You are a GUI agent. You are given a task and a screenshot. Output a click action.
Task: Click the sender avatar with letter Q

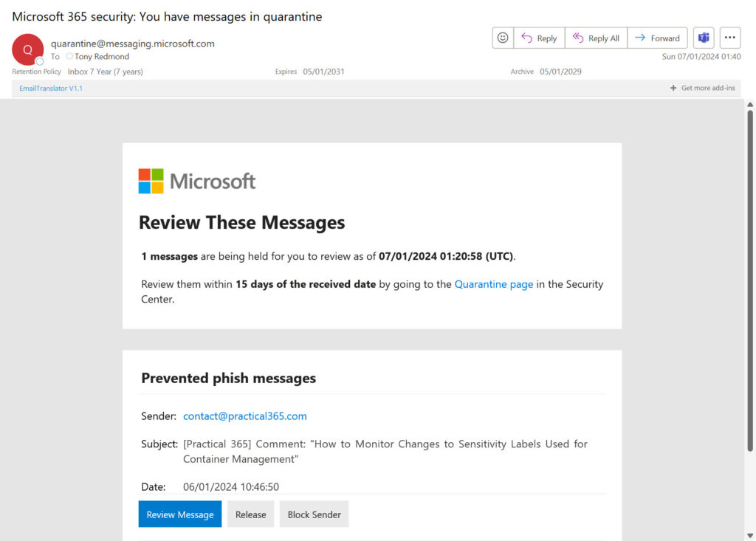tap(27, 49)
